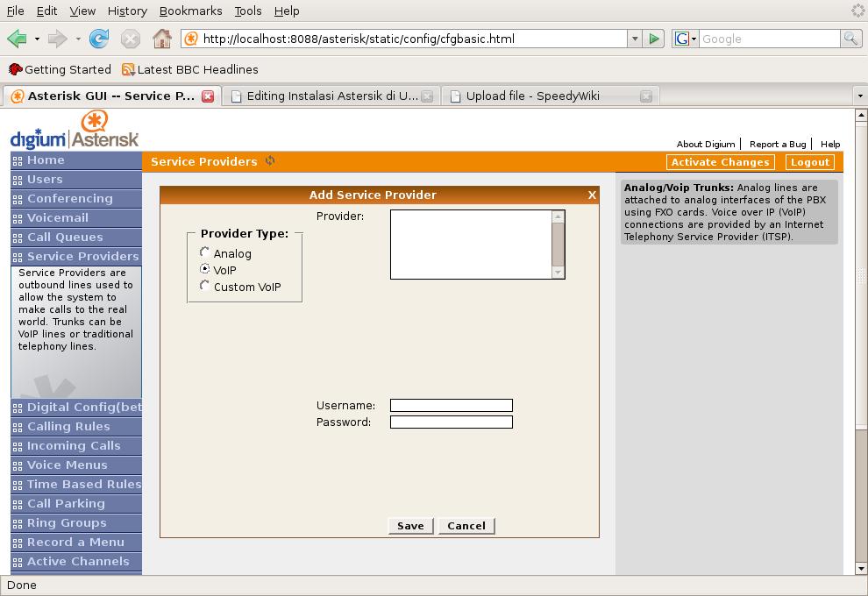Select the Analog provider type

[205, 252]
